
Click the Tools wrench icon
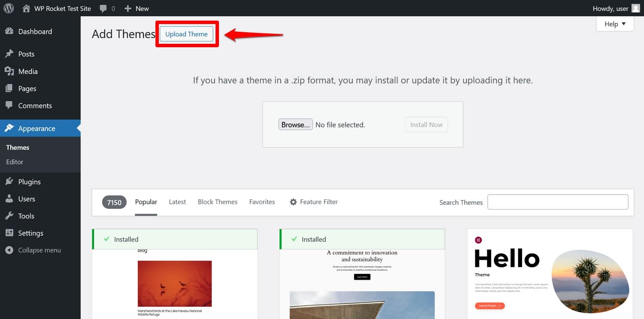(x=9, y=216)
